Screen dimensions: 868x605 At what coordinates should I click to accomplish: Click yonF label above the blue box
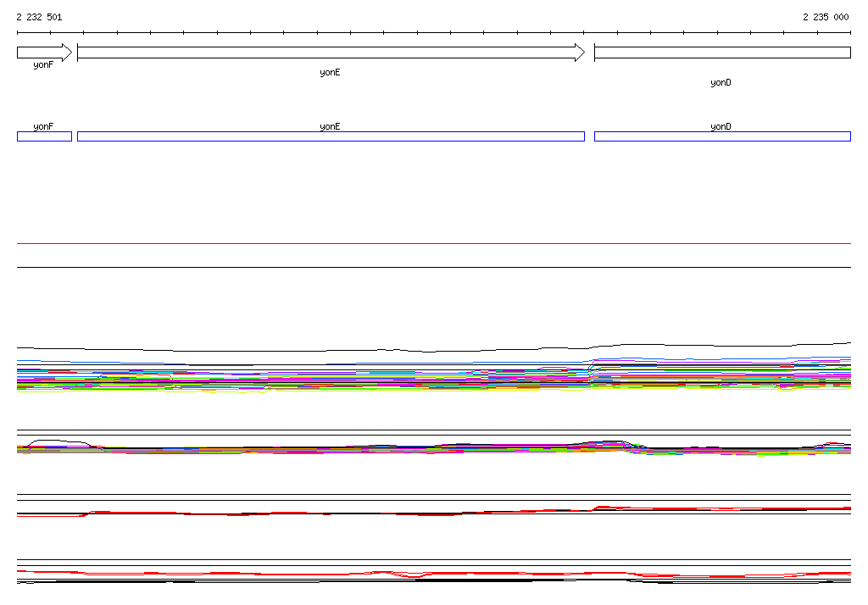pyautogui.click(x=43, y=126)
